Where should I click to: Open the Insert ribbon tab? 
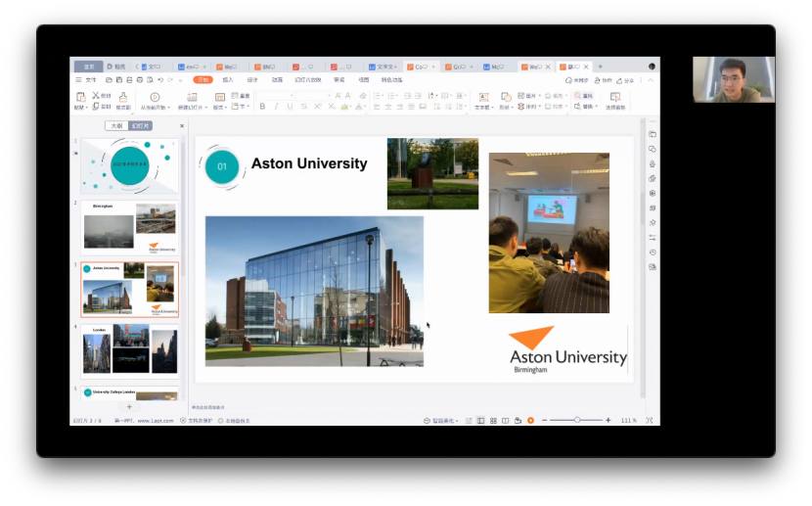point(228,79)
